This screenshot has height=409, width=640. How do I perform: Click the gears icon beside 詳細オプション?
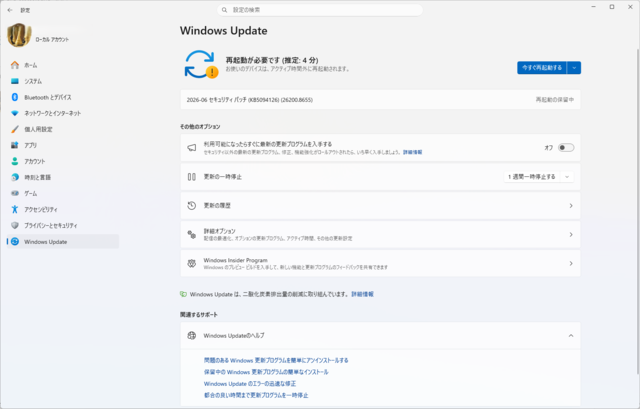(x=191, y=234)
